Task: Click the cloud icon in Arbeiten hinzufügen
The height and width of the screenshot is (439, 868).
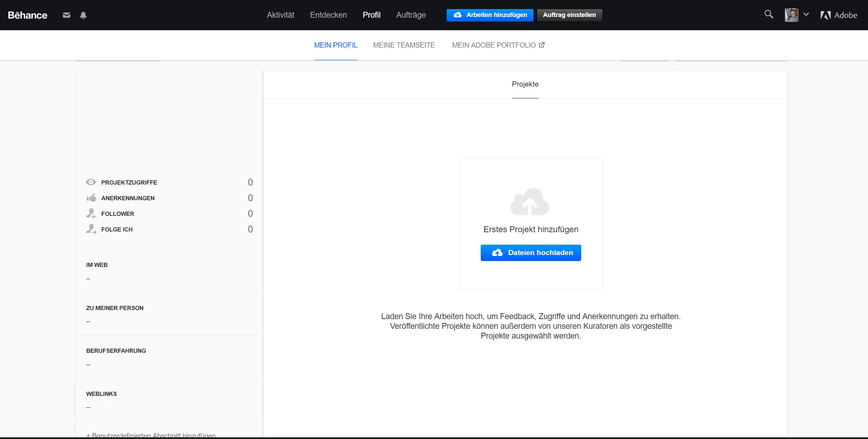Action: [x=457, y=15]
